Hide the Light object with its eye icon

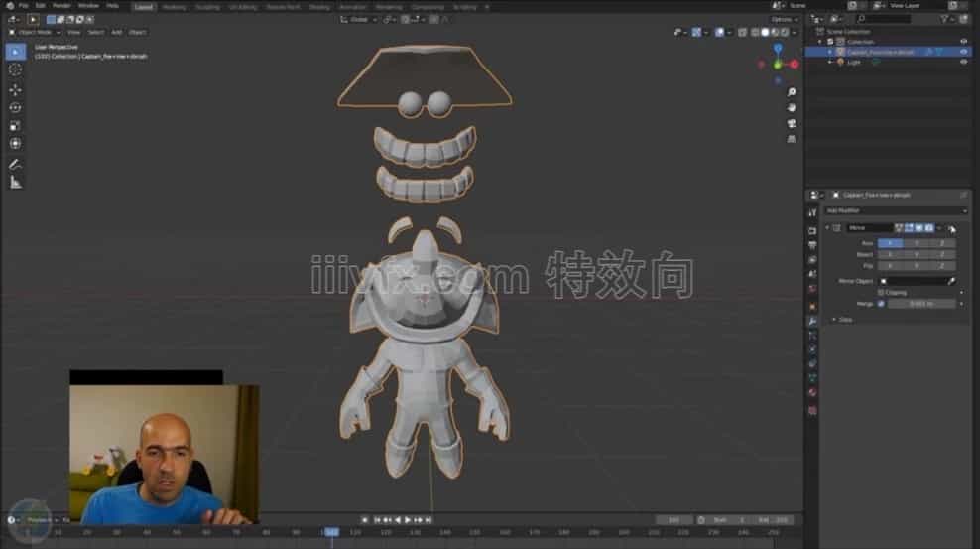[964, 62]
